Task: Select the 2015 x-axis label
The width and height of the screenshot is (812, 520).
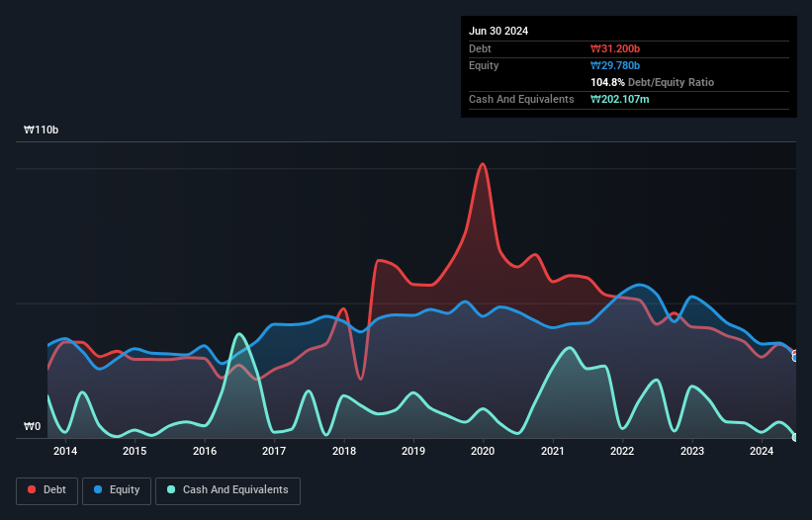Action: click(135, 451)
